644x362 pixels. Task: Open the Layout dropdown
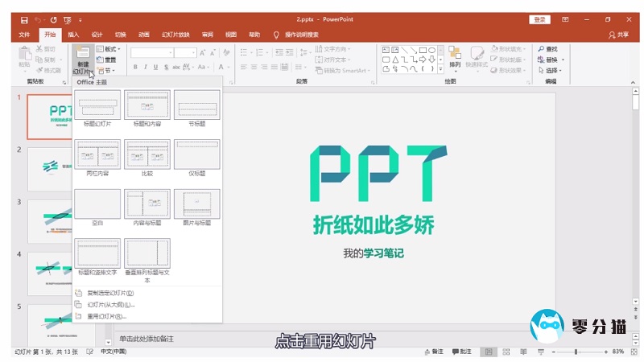pos(108,49)
